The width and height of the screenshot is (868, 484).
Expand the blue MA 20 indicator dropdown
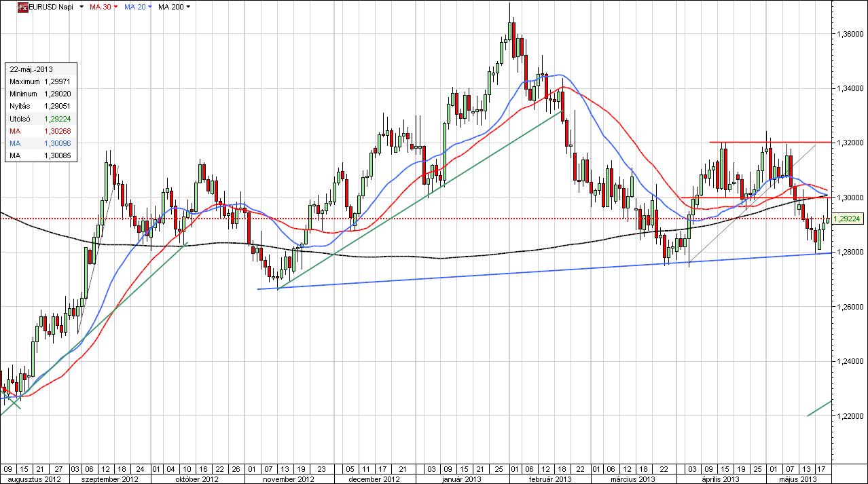click(149, 7)
